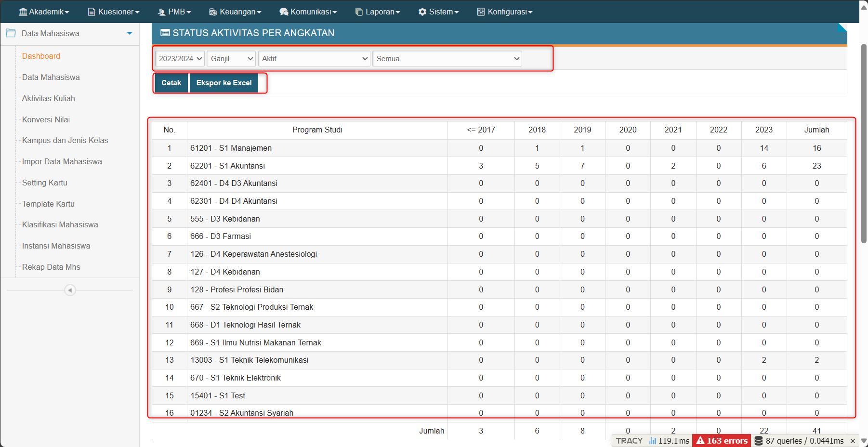Image resolution: width=868 pixels, height=447 pixels.
Task: Open Aktivitas Kuliah in sidebar
Action: click(49, 98)
